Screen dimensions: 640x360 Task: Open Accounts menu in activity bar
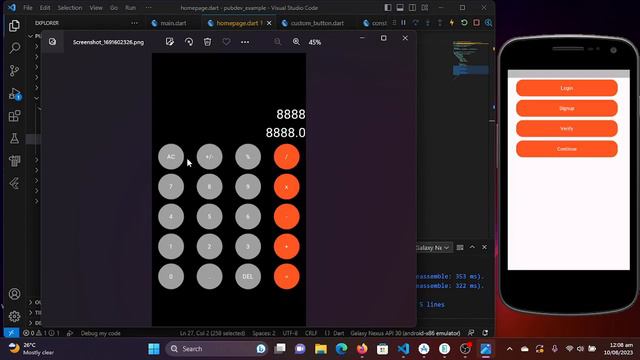coord(14,294)
